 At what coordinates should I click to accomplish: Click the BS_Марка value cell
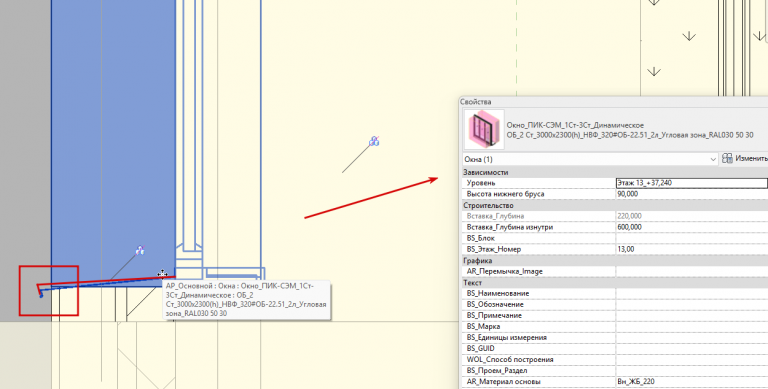[692, 326]
